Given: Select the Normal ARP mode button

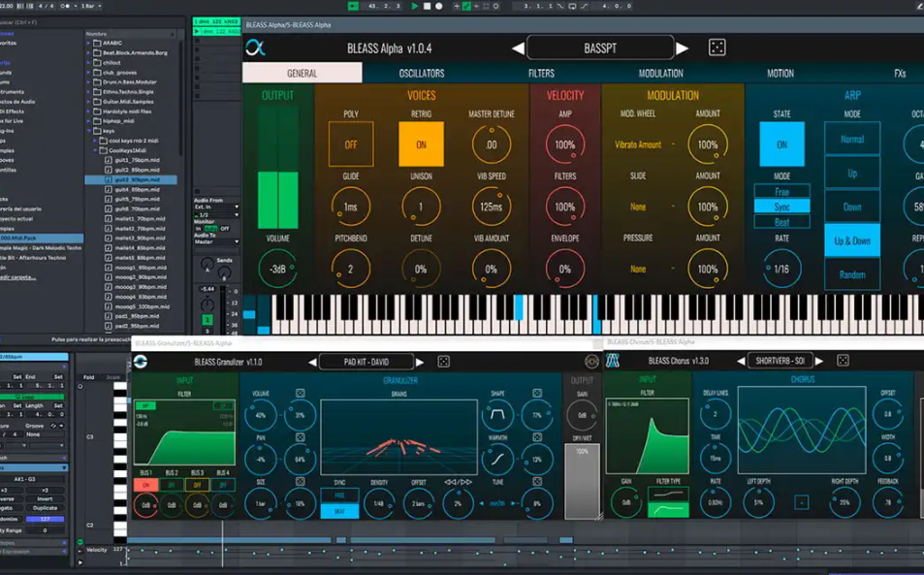Looking at the screenshot, I should (852, 139).
